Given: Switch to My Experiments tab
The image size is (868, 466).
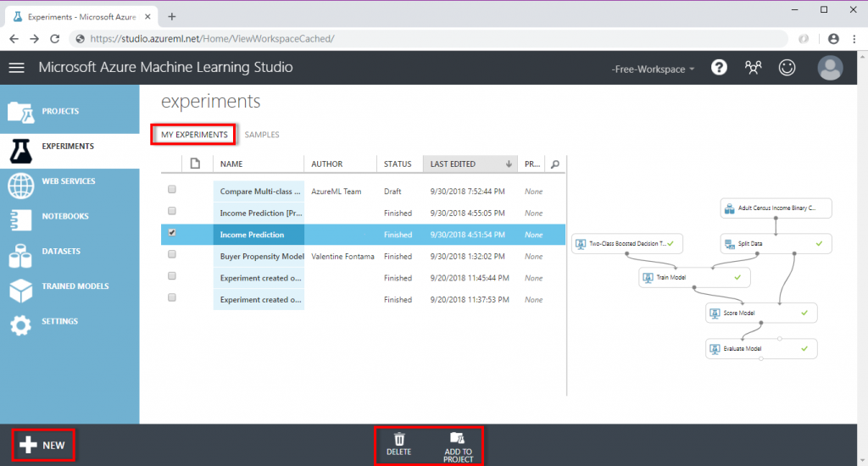Looking at the screenshot, I should (194, 135).
